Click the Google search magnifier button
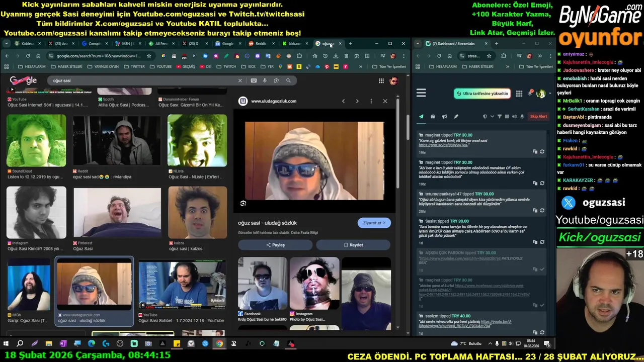The image size is (644, 362). click(288, 80)
